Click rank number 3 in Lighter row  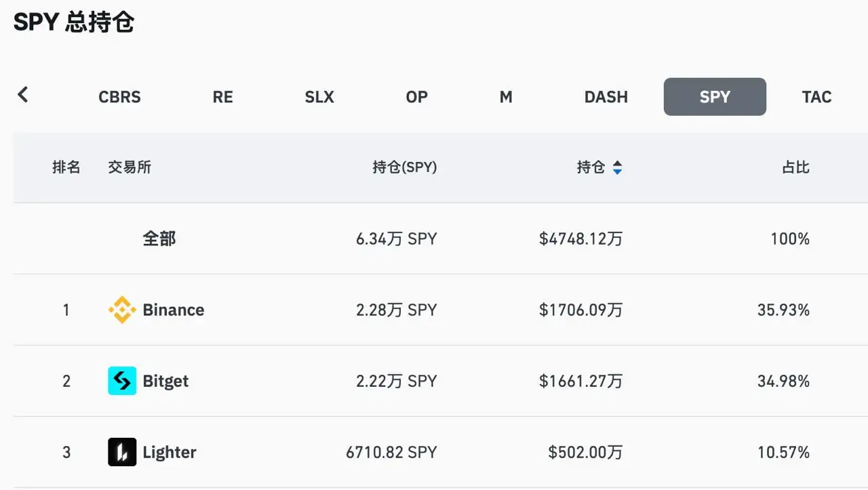click(x=66, y=452)
